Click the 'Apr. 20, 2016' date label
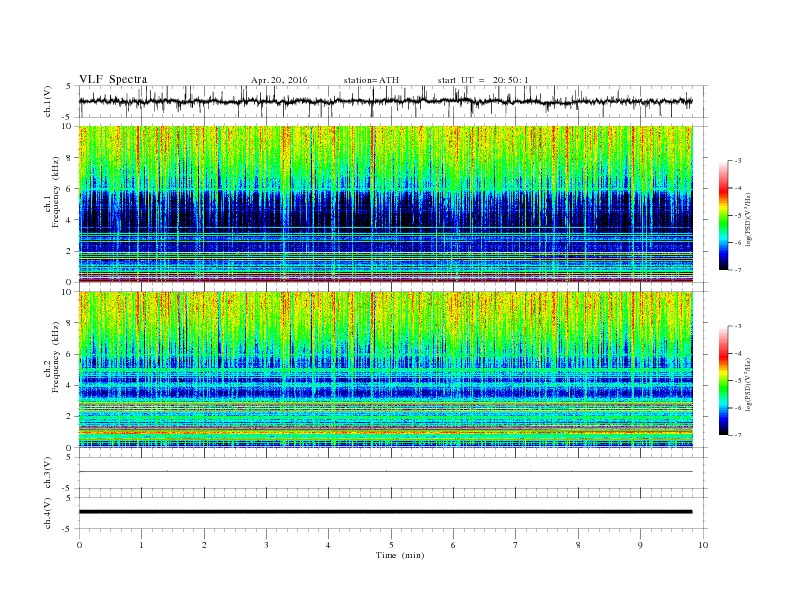Screen dimensions: 792x612 [x=279, y=80]
